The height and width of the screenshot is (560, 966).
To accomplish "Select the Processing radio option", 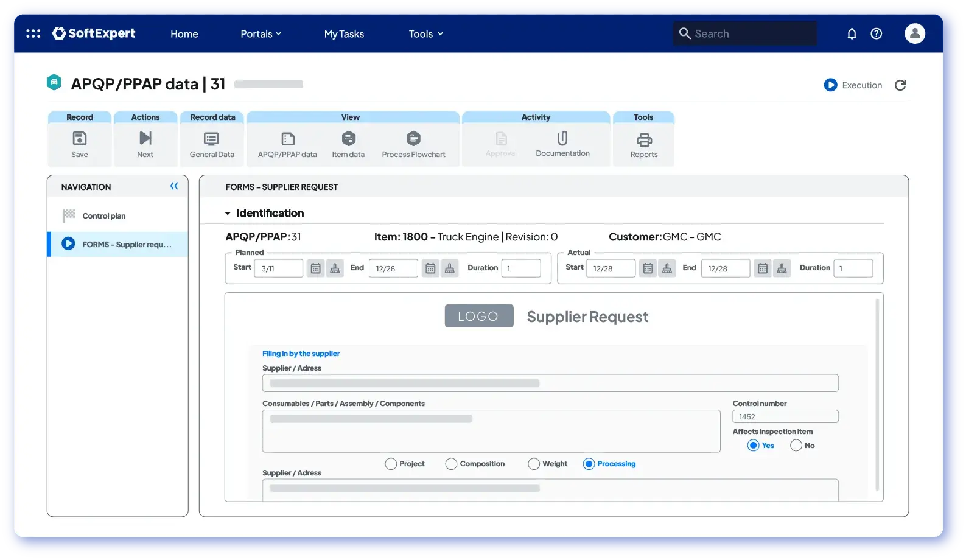I will click(589, 464).
